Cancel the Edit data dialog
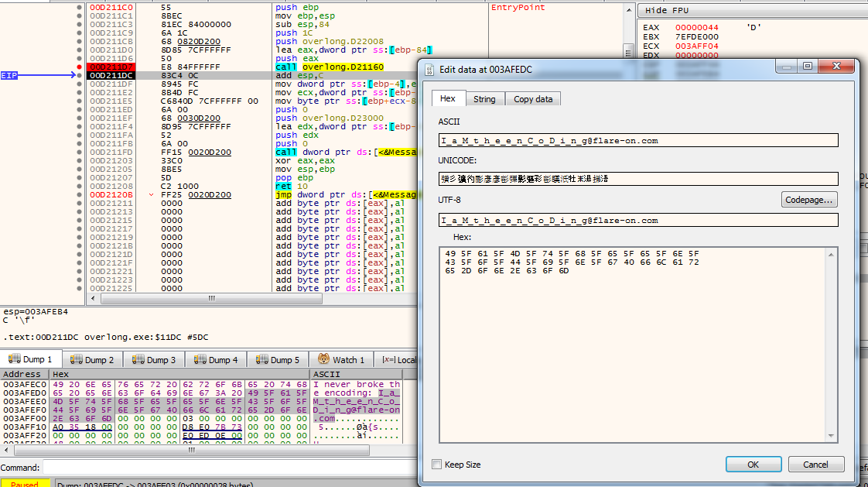868x487 pixels. pyautogui.click(x=816, y=465)
